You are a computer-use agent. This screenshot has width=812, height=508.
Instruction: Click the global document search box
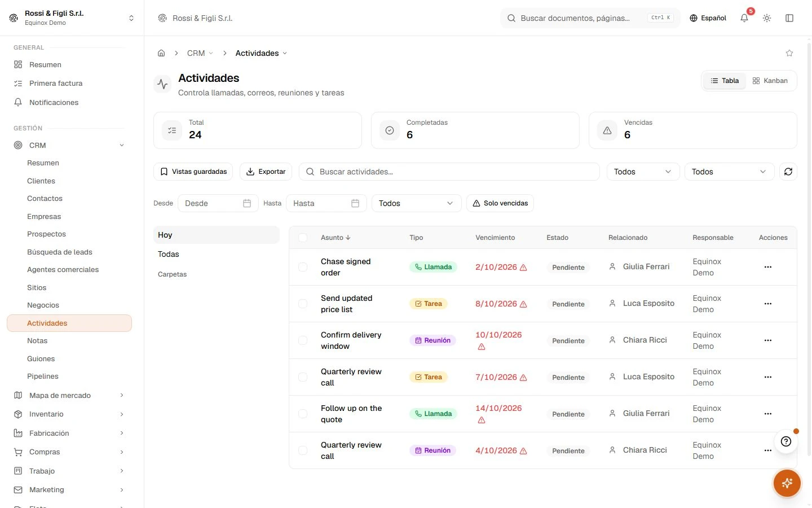pos(590,18)
